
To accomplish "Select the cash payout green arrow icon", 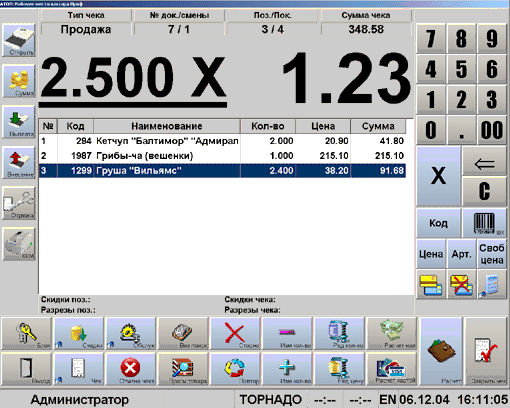I will tap(19, 122).
